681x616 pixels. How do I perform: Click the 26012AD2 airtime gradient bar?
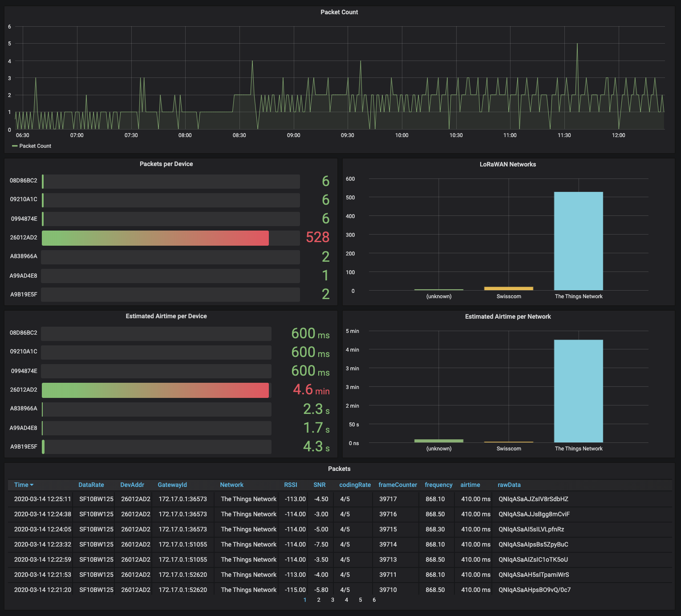tap(155, 390)
